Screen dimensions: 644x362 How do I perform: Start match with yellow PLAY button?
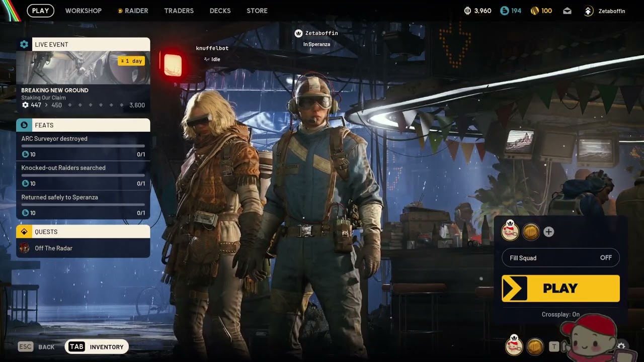[560, 288]
